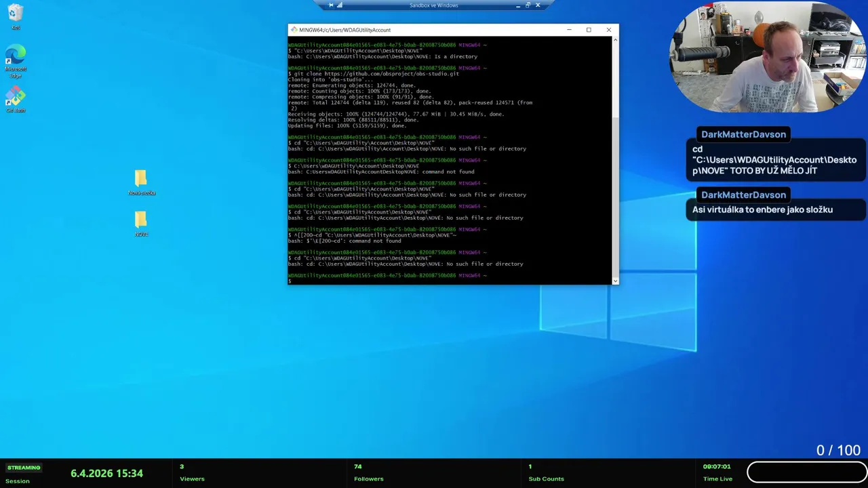Screen dimensions: 868x488
Task: Select the NOVE folder on desktop
Action: (x=141, y=224)
